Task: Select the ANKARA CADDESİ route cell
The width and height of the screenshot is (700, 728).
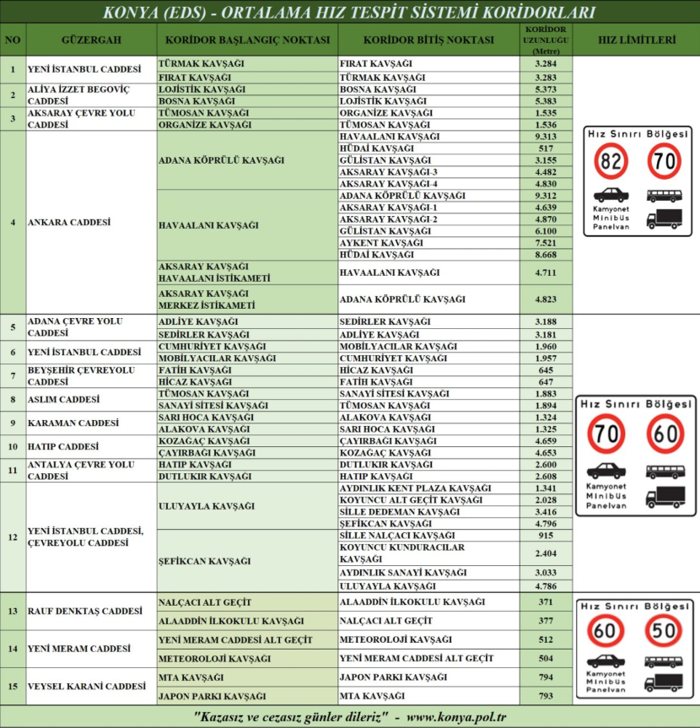Action: 69,223
